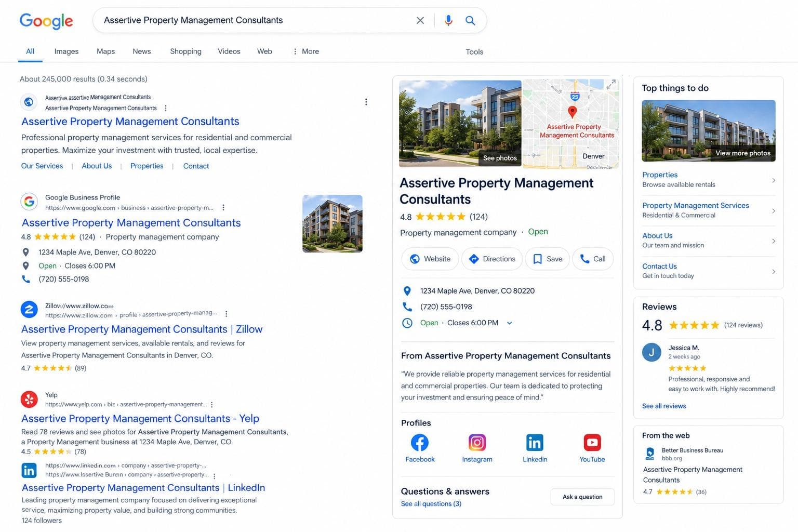This screenshot has width=798, height=532.
Task: Click building thumbnail beside Business Profile result
Action: 332,223
